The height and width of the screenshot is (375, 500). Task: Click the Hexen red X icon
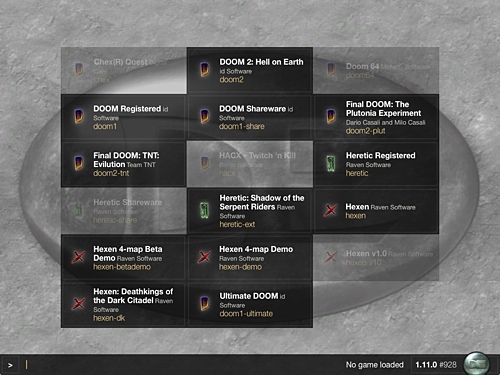click(331, 210)
